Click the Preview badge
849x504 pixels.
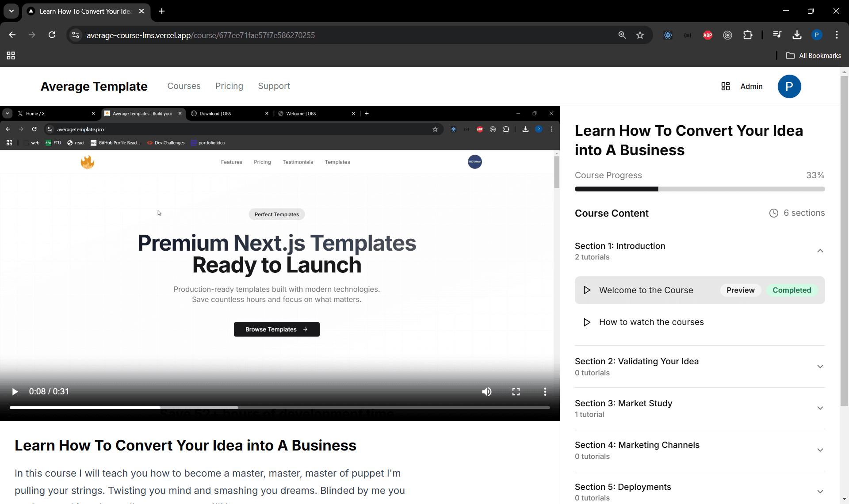[740, 290]
